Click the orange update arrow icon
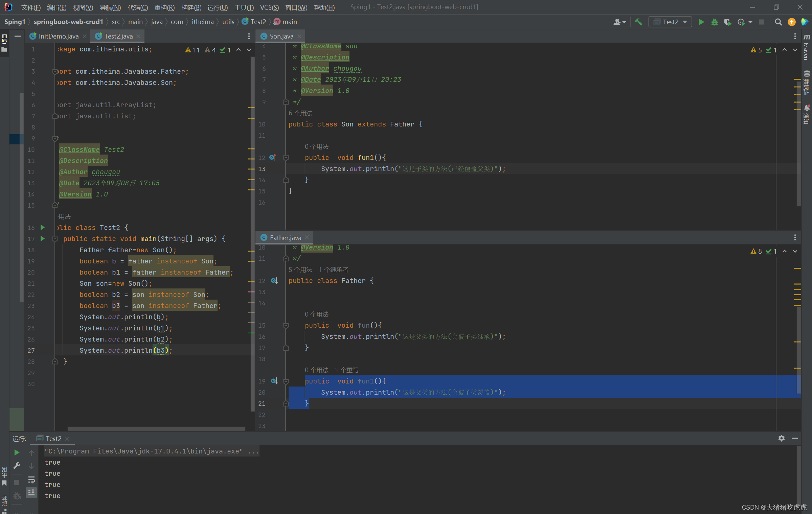 pyautogui.click(x=792, y=22)
